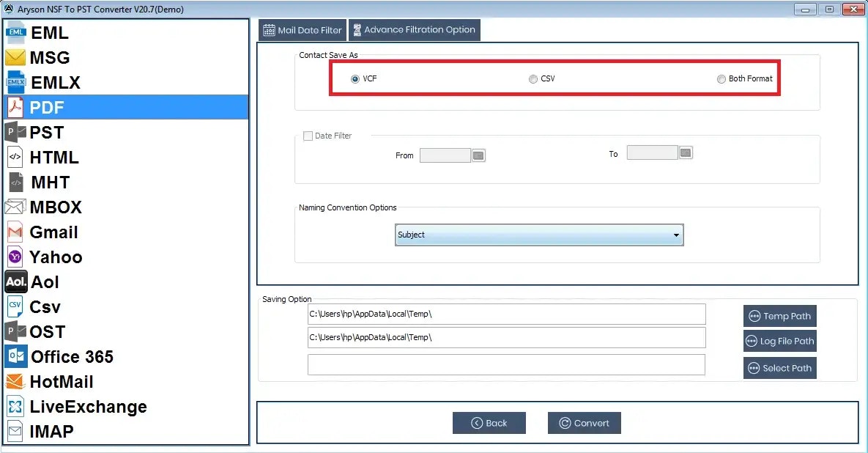Click the Aol logo icon
The width and height of the screenshot is (868, 453).
15,282
